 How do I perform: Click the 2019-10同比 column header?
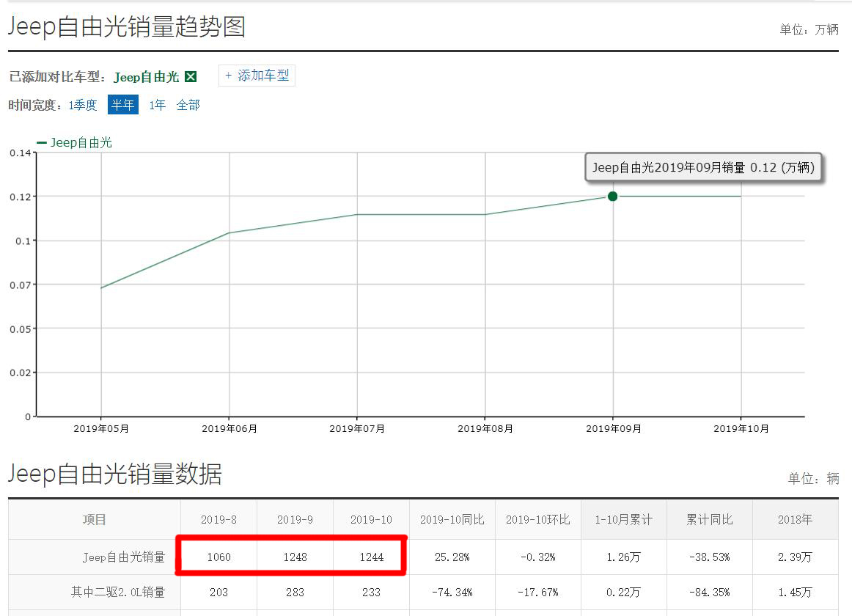452,519
